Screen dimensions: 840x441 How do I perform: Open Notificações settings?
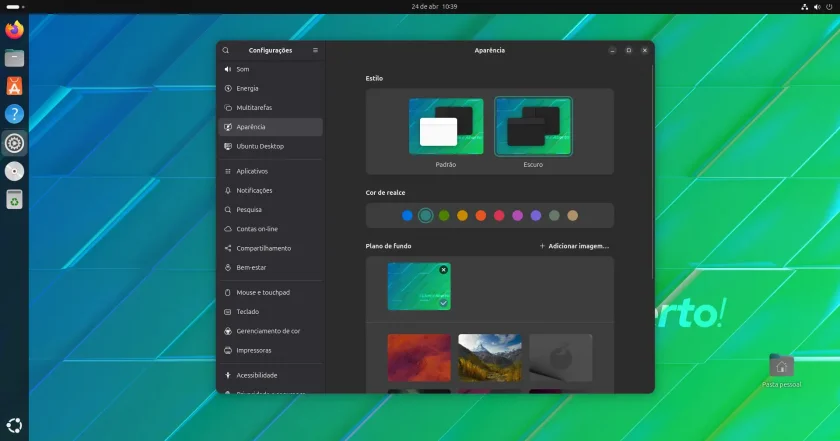tap(271, 191)
